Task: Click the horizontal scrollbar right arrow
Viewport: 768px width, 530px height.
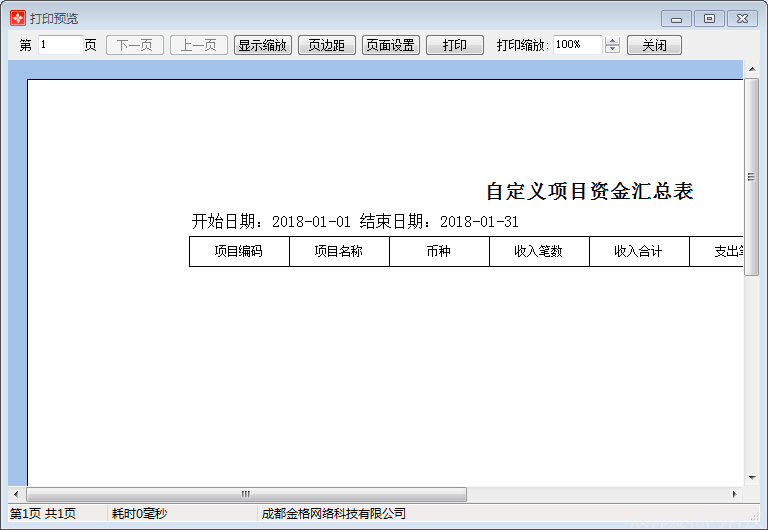Action: click(735, 494)
